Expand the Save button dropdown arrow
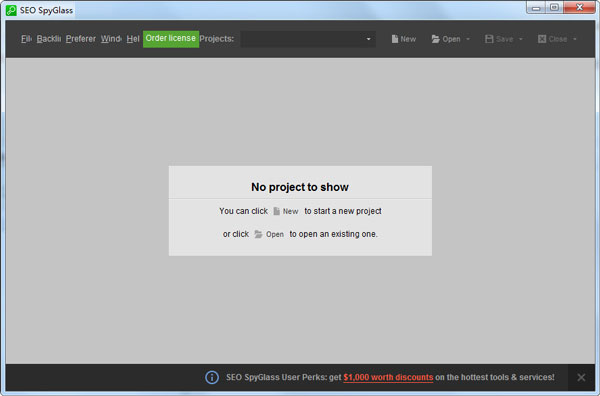The width and height of the screenshot is (600, 396). (x=520, y=39)
